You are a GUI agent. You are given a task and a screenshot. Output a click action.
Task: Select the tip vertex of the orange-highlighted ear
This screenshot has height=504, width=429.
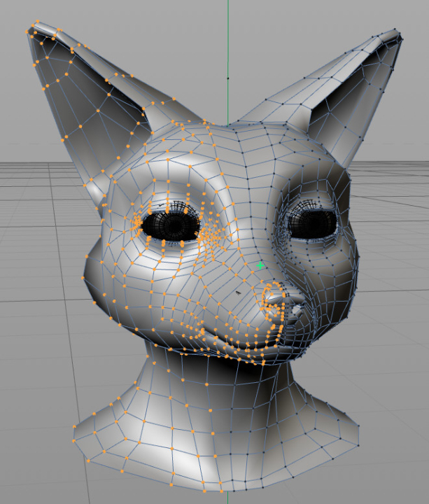point(31,30)
